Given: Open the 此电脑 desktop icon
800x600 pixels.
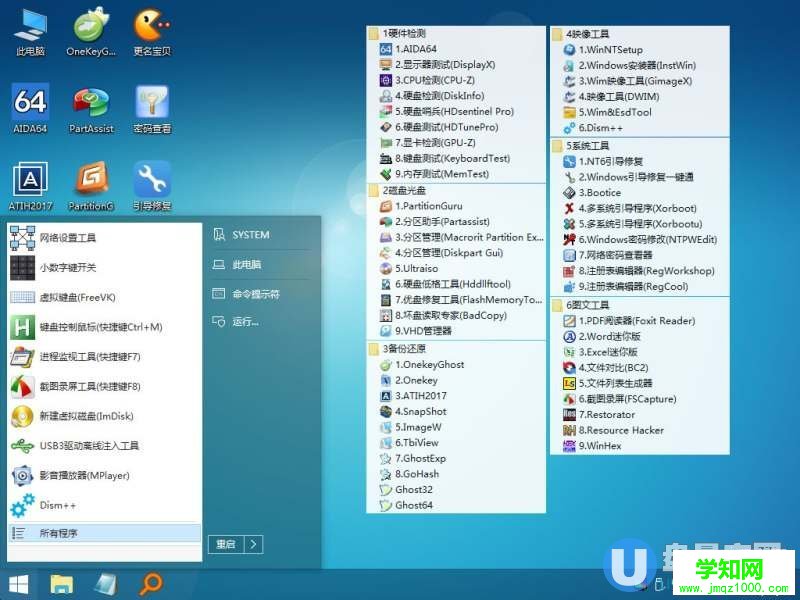Looking at the screenshot, I should click(x=30, y=32).
